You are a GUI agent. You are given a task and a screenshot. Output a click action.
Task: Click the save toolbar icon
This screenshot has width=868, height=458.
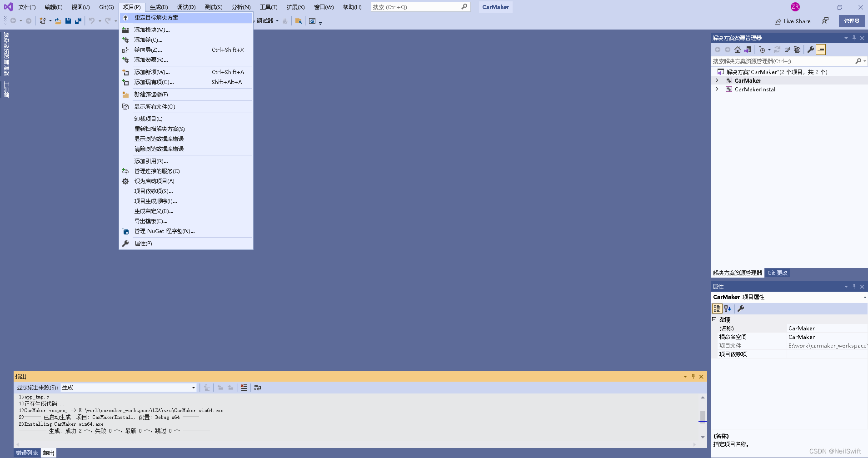[x=68, y=21]
